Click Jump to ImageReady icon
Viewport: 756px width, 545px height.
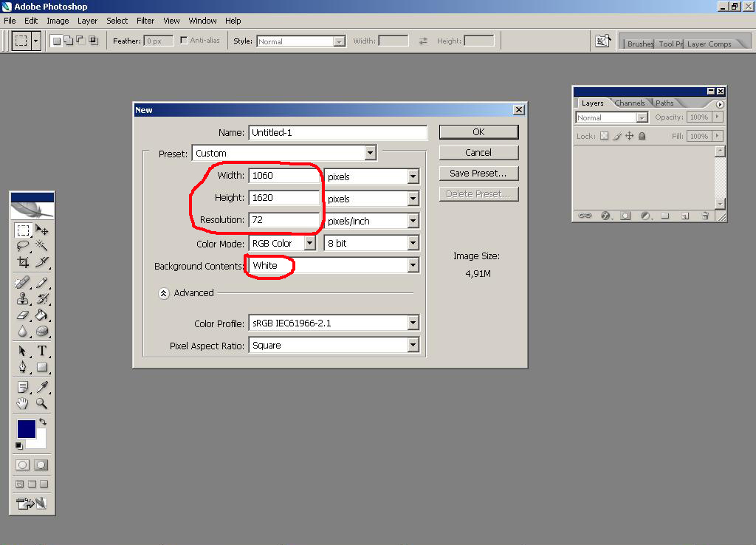[x=32, y=504]
